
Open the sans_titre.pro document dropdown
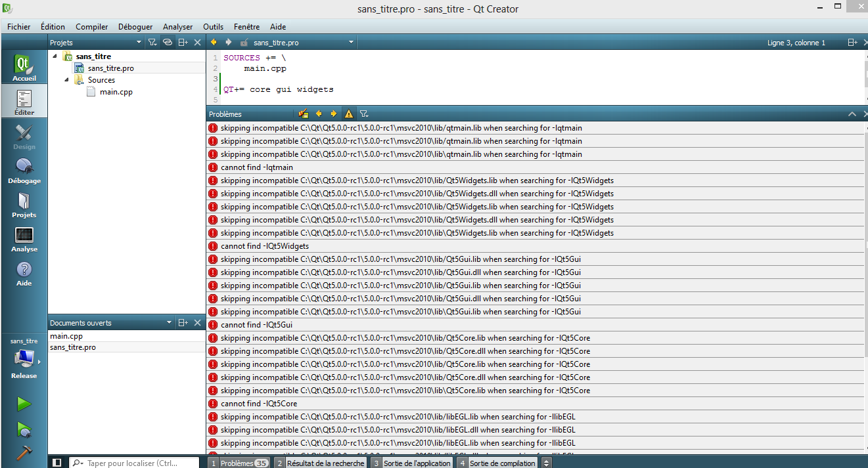pos(304,43)
